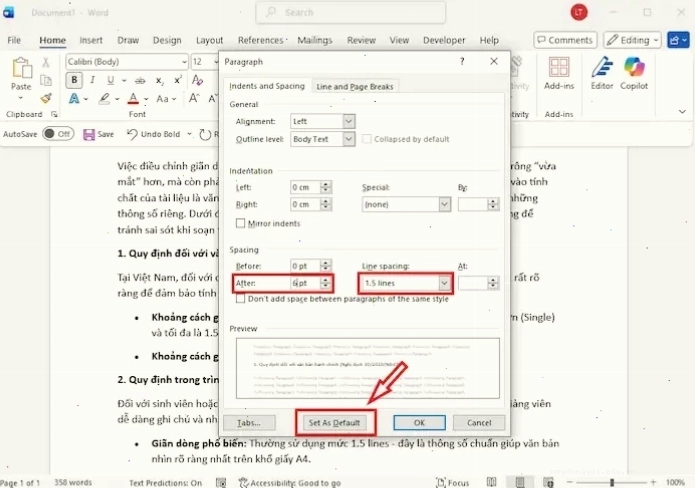695x488 pixels.
Task: Switch to the Draw ribbon tab
Action: pos(128,40)
